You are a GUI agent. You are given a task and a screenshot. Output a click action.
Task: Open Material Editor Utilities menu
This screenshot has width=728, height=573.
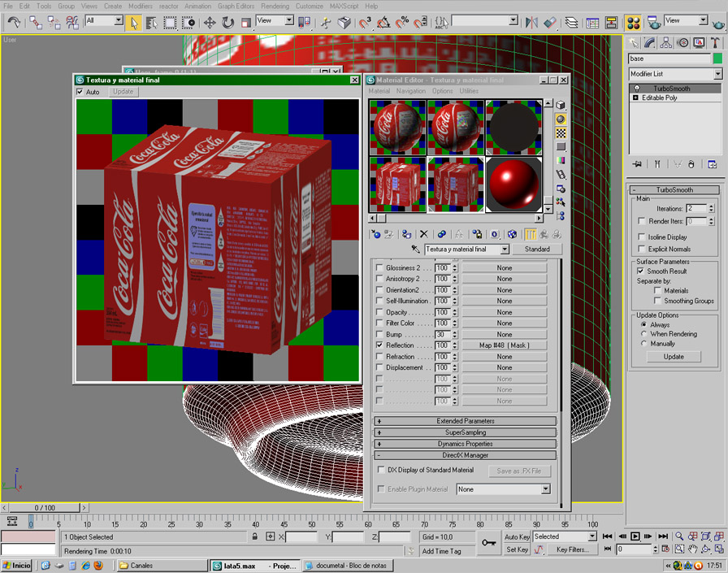tap(469, 91)
